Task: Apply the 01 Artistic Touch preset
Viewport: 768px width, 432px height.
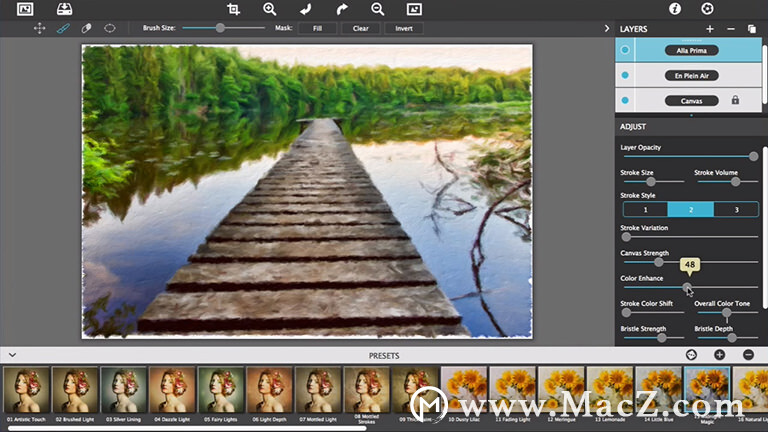Action: point(26,390)
